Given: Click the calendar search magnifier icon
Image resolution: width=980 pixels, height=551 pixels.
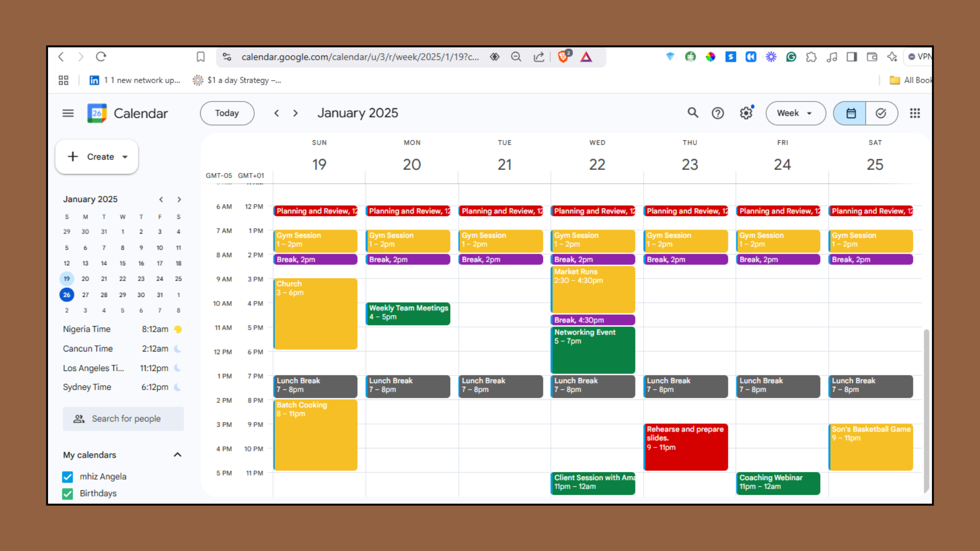Looking at the screenshot, I should pos(693,113).
